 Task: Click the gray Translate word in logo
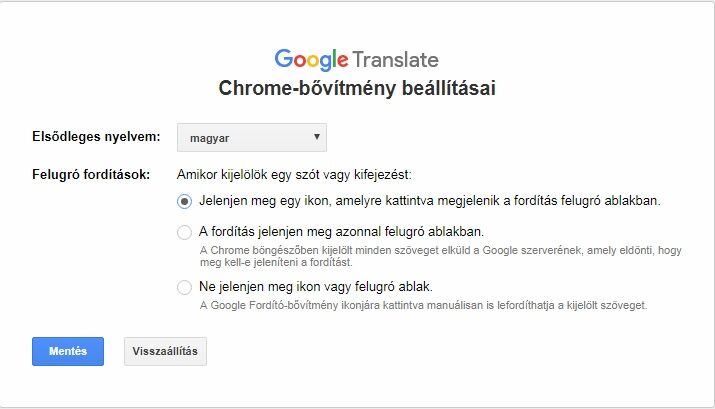pos(395,59)
